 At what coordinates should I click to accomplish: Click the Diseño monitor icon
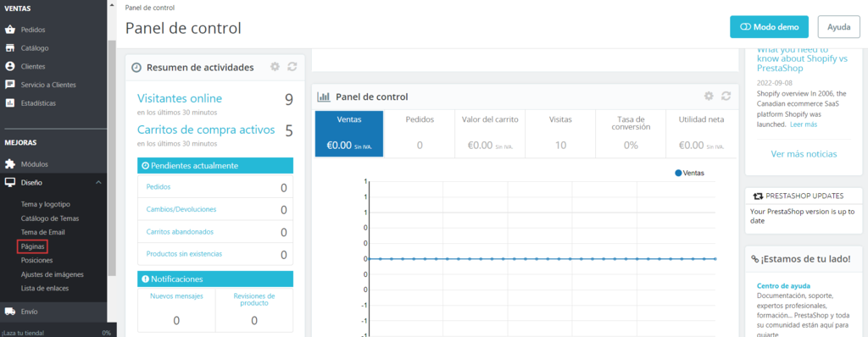point(9,182)
